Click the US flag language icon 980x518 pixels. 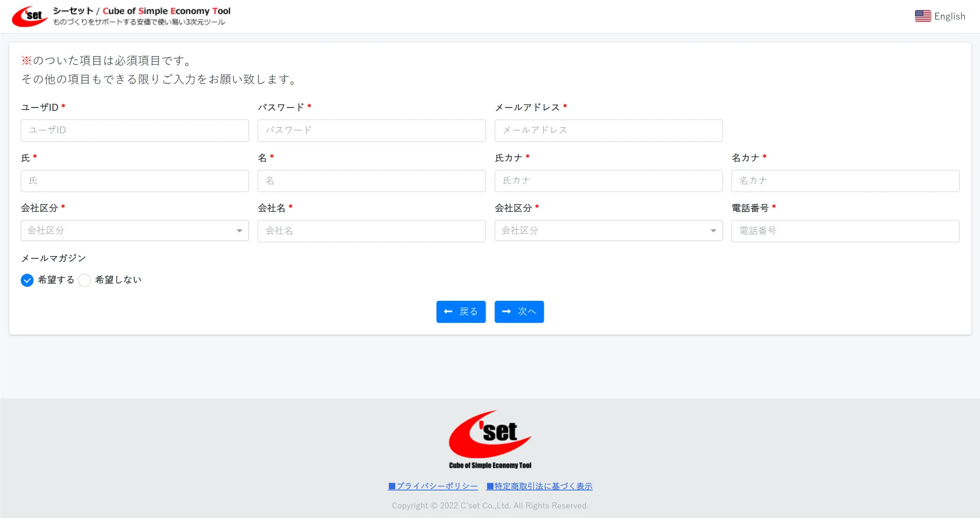coord(923,16)
